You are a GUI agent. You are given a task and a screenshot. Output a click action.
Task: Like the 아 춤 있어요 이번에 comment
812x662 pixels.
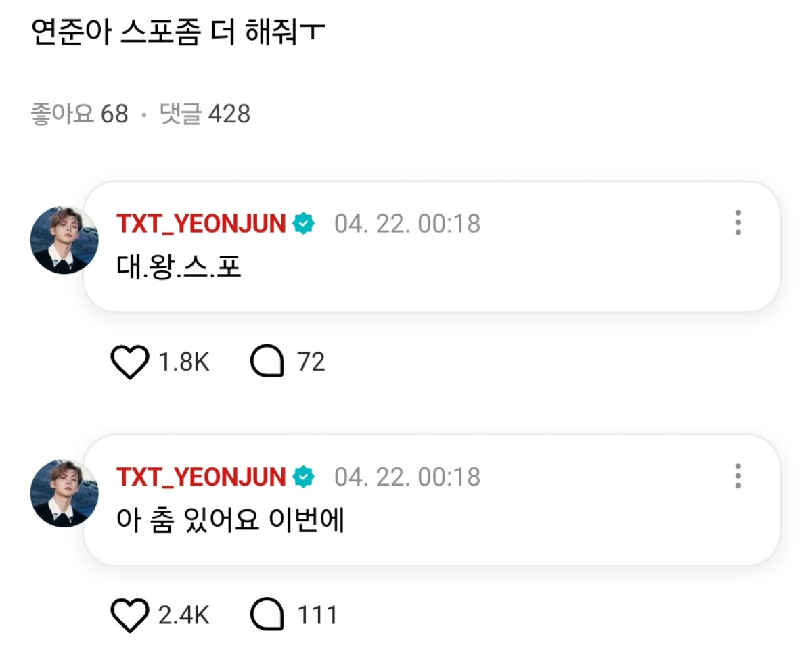(x=129, y=615)
